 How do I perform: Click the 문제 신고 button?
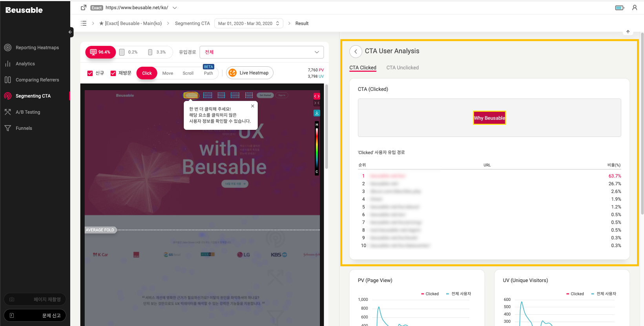[35, 315]
